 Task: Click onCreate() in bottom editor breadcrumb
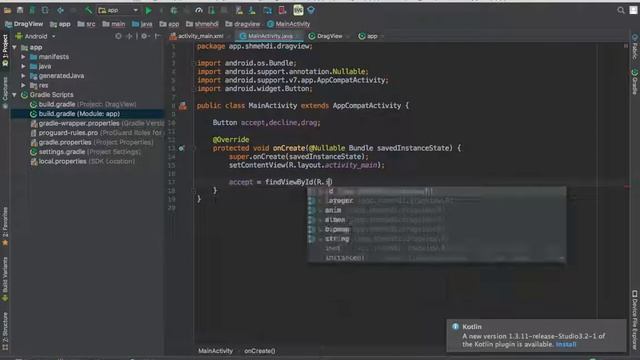[x=260, y=351]
